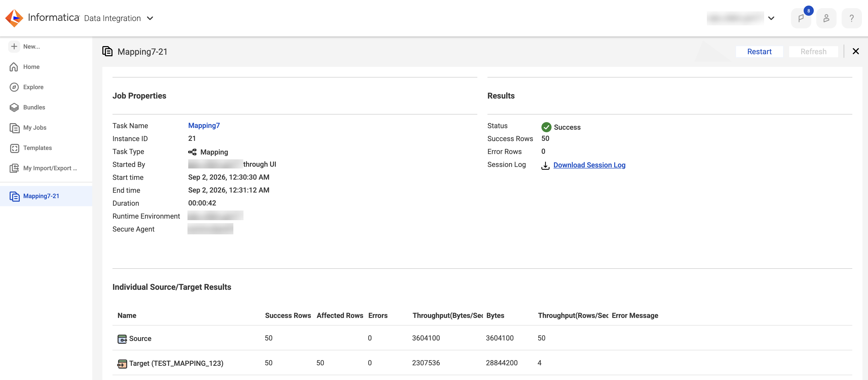The image size is (868, 380).
Task: Open New... in the sidebar
Action: [31, 47]
